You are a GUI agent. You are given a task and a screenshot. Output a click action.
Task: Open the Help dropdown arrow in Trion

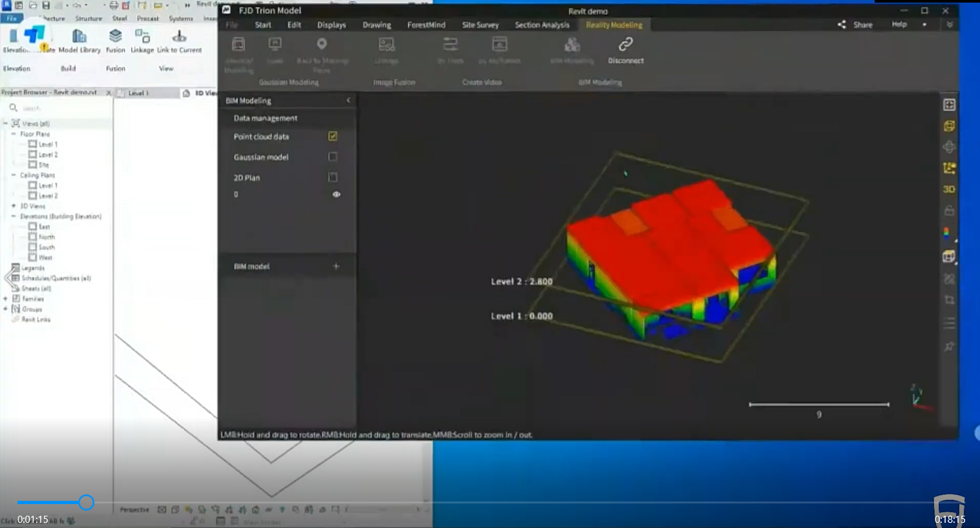pos(924,25)
